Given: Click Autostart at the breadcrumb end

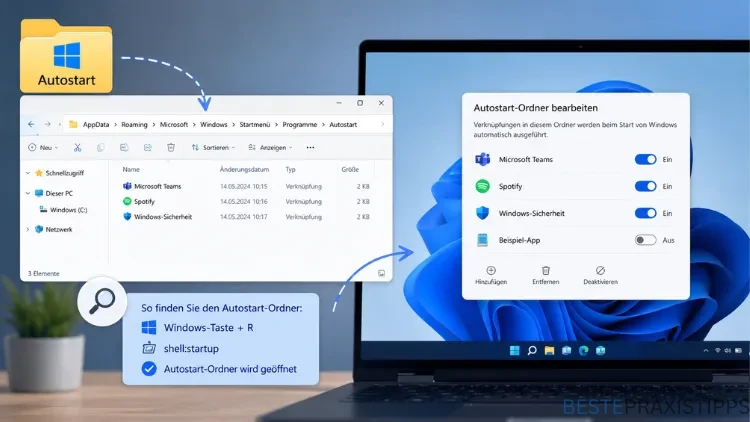Looking at the screenshot, I should pyautogui.click(x=343, y=124).
